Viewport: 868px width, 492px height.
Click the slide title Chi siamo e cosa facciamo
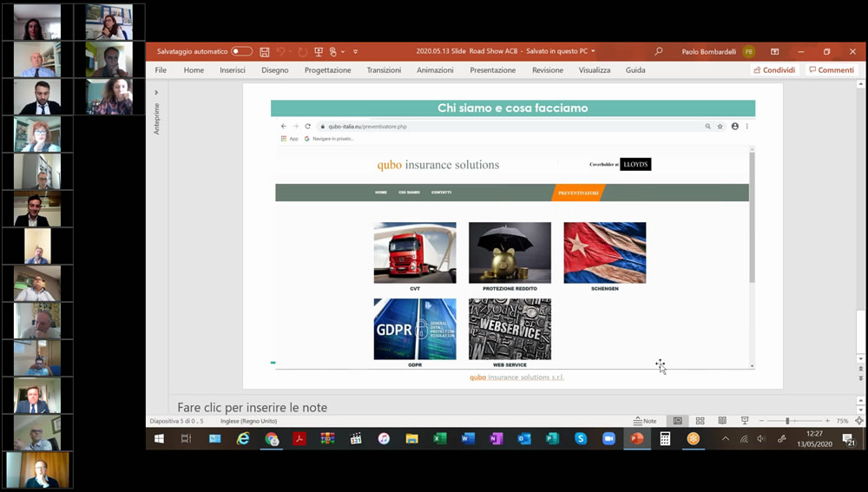(513, 108)
